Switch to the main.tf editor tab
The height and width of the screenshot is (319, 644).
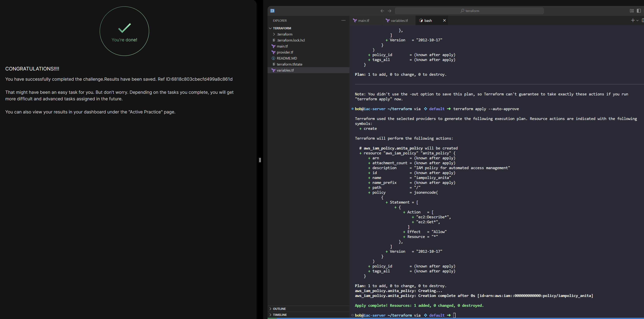tap(363, 21)
